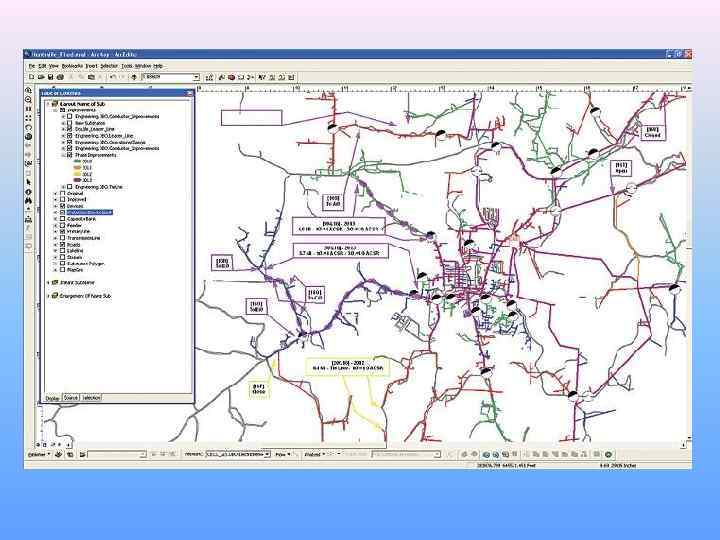Click the orange phase legend swatch
720x540 pixels.
coord(77,168)
